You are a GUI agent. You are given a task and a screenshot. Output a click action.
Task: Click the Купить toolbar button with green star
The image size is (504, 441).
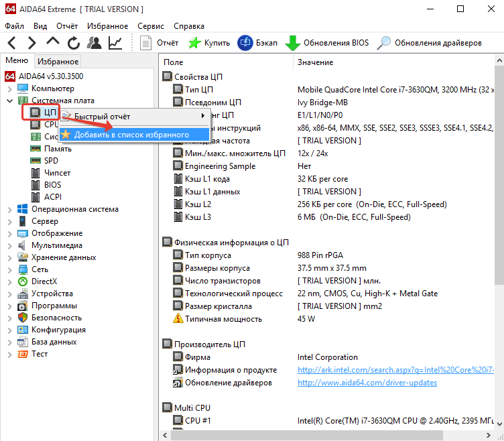(208, 43)
